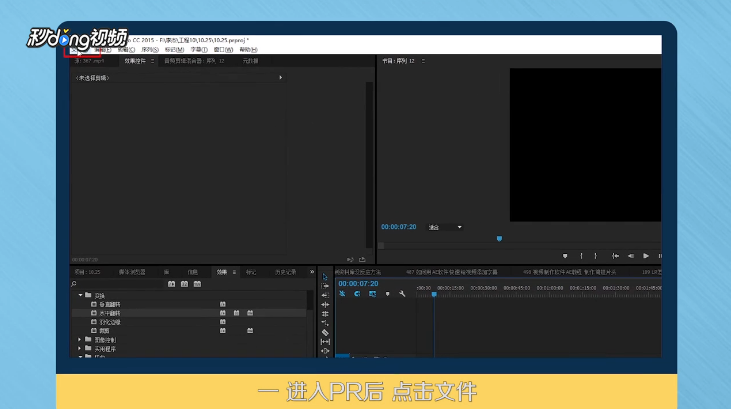
Task: Open the 剪辑(C) menu
Action: 126,49
